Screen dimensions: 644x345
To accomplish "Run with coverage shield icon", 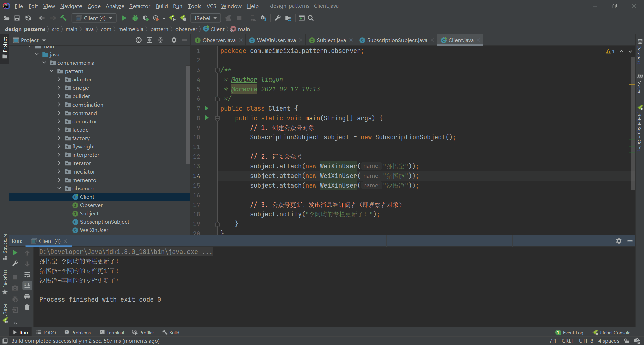I will (146, 18).
